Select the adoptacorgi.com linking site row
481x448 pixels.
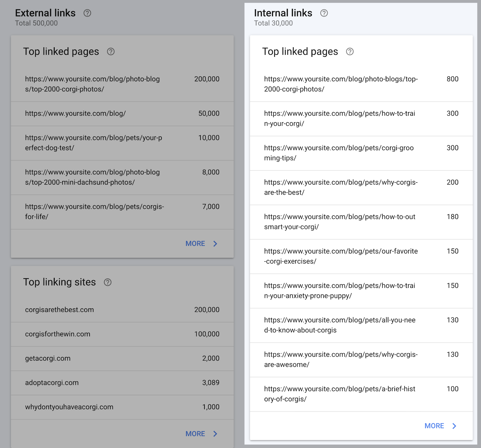pyautogui.click(x=52, y=383)
